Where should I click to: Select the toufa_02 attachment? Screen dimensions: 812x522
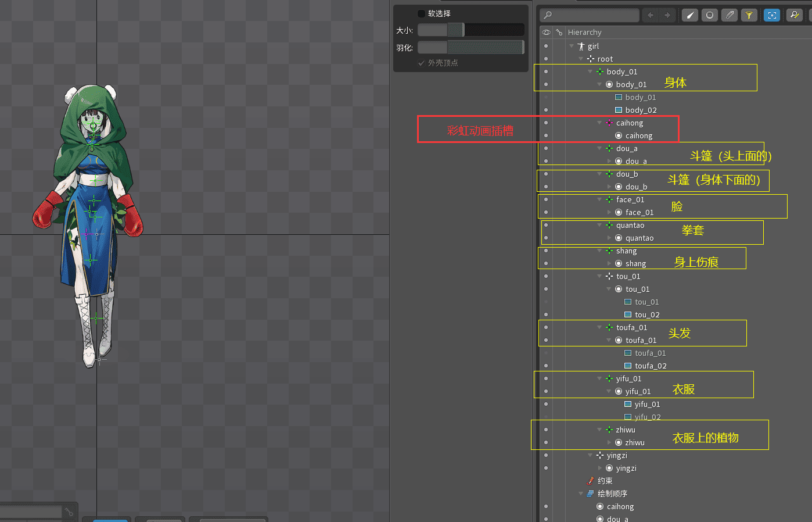point(650,366)
